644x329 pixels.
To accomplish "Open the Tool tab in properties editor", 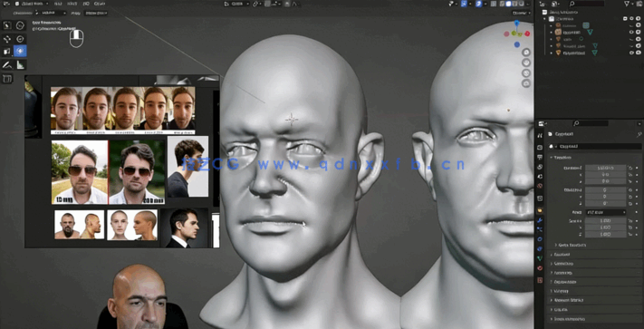I will pos(540,136).
